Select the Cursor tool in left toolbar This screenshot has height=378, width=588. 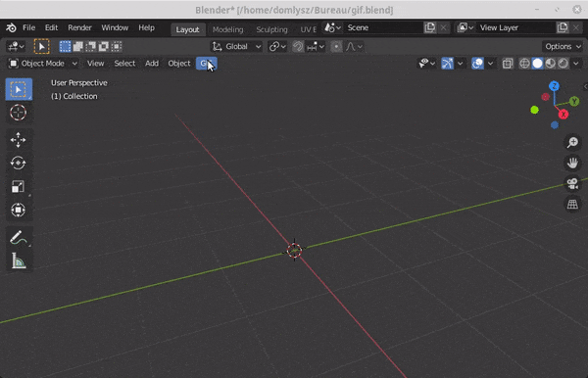pos(18,113)
